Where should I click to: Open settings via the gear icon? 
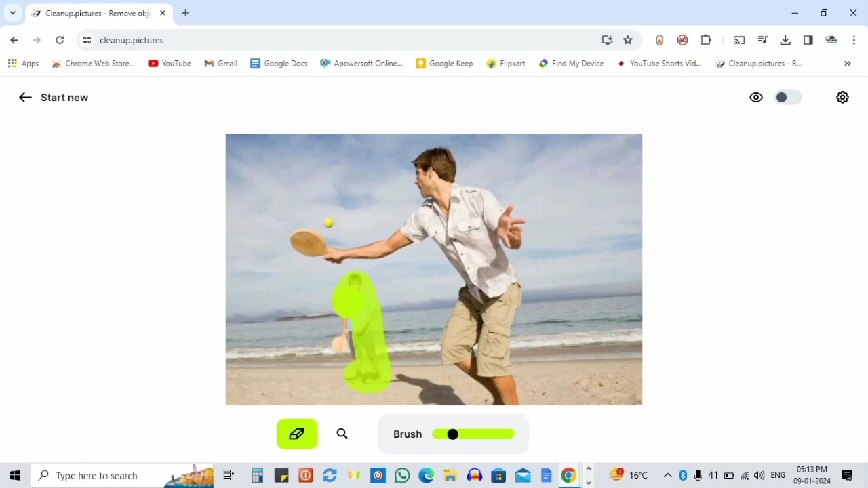click(x=842, y=98)
